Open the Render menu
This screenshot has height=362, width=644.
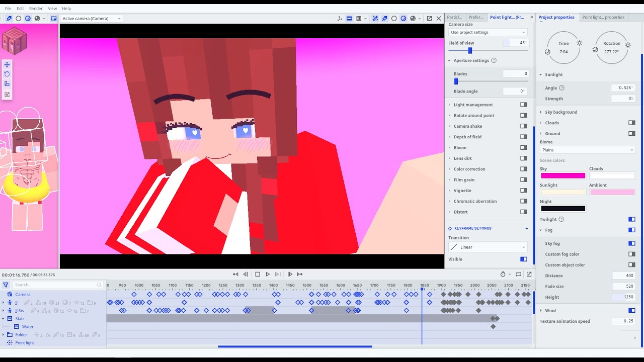[x=36, y=9]
